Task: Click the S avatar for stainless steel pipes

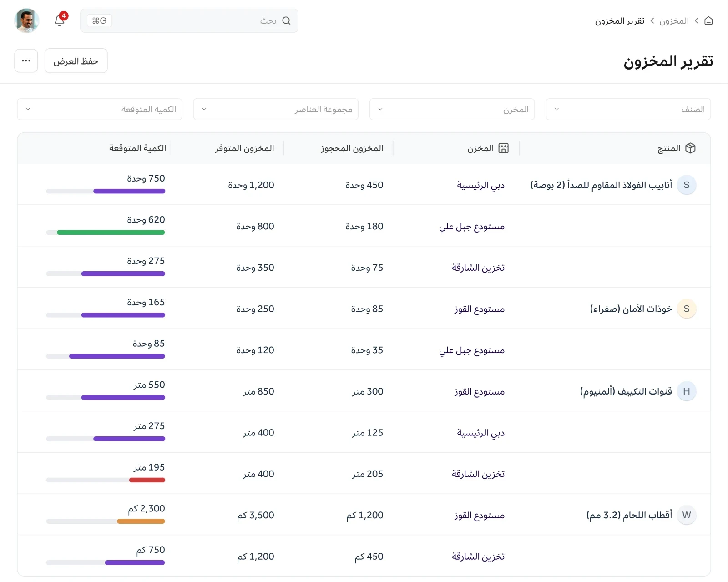Action: pyautogui.click(x=687, y=185)
